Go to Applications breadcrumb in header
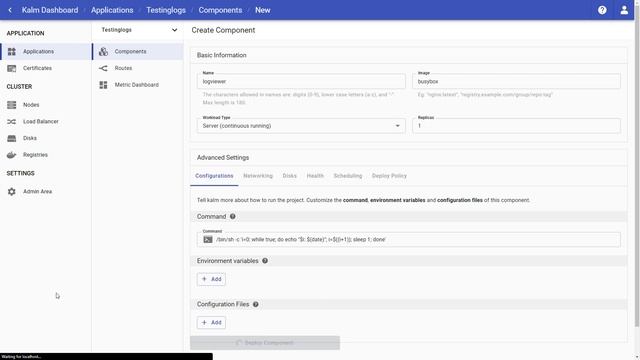 tap(112, 10)
